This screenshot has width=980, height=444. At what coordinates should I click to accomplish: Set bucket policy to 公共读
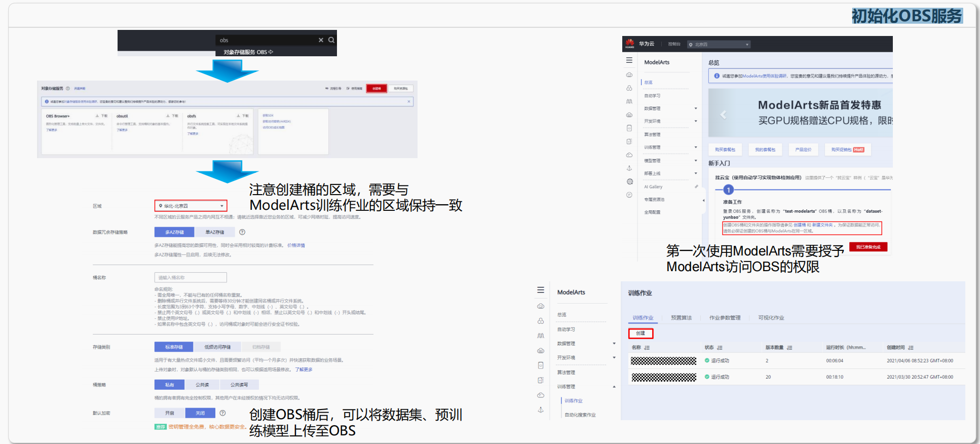[202, 385]
